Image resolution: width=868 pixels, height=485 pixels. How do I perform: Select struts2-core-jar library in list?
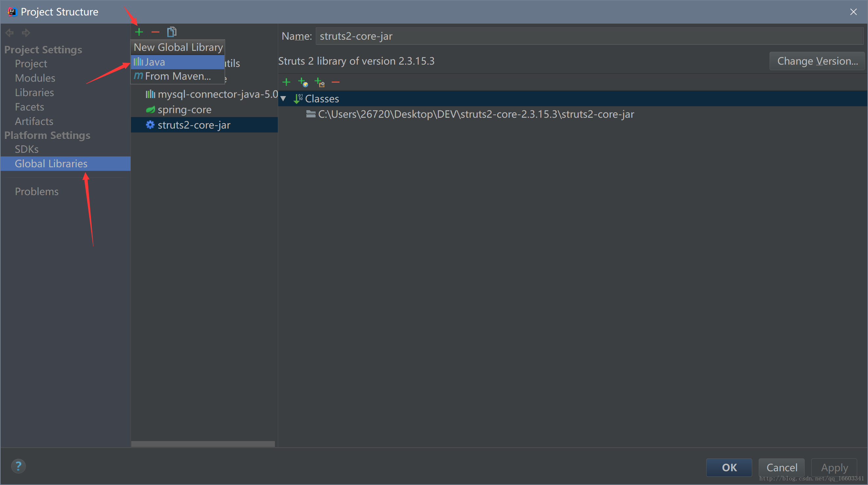click(204, 125)
